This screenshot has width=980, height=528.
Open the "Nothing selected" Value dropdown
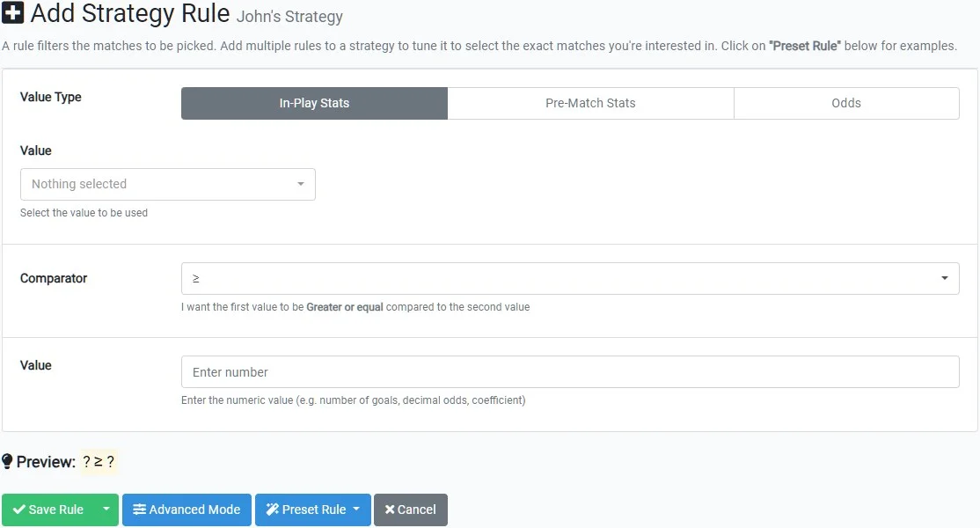pyautogui.click(x=167, y=184)
